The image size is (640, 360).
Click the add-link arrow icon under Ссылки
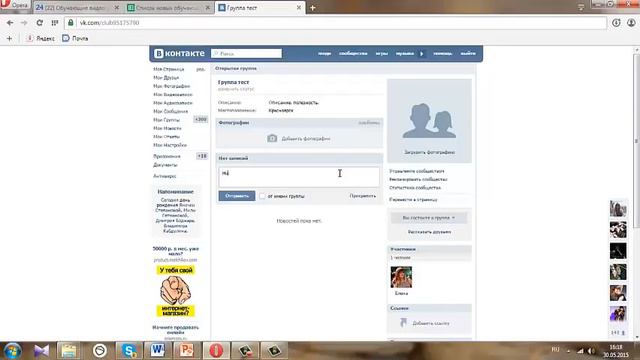(403, 322)
